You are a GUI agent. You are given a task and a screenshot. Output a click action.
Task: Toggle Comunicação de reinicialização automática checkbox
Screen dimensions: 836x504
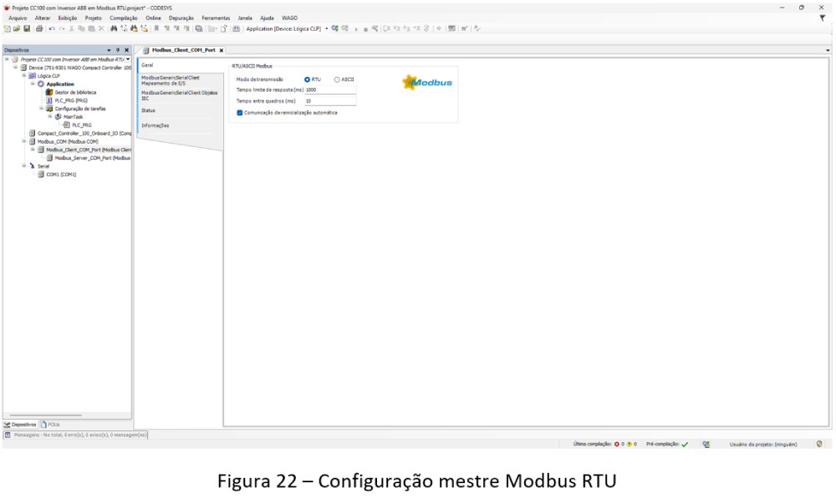tap(240, 112)
